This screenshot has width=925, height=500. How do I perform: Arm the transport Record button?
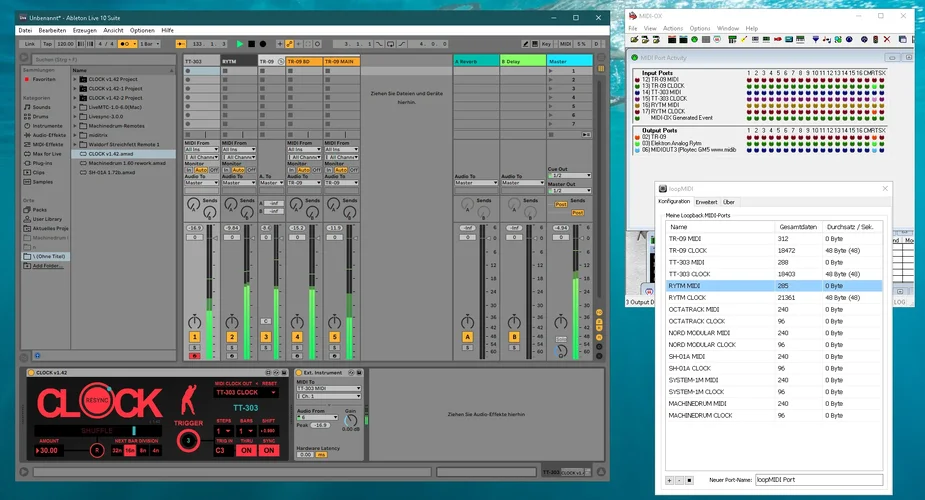pyautogui.click(x=263, y=44)
